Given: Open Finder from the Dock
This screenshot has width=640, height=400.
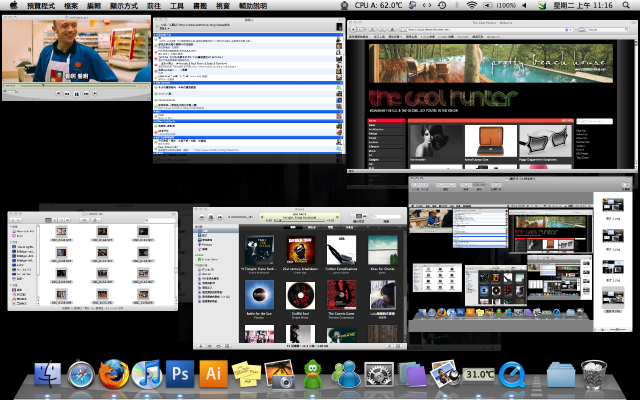Looking at the screenshot, I should coord(47,374).
